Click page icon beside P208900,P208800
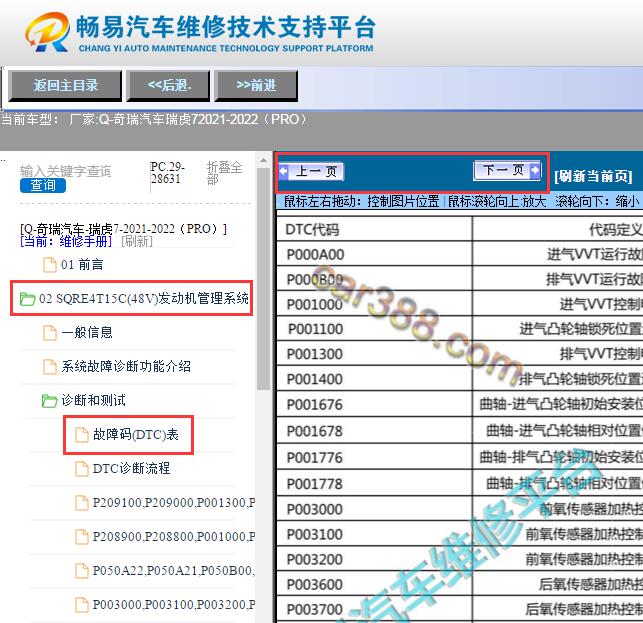 tap(82, 536)
